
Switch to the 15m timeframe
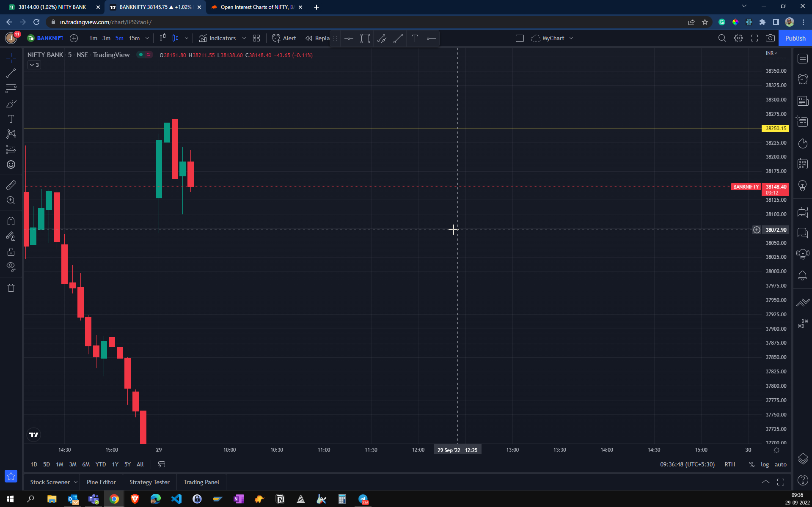(x=134, y=38)
